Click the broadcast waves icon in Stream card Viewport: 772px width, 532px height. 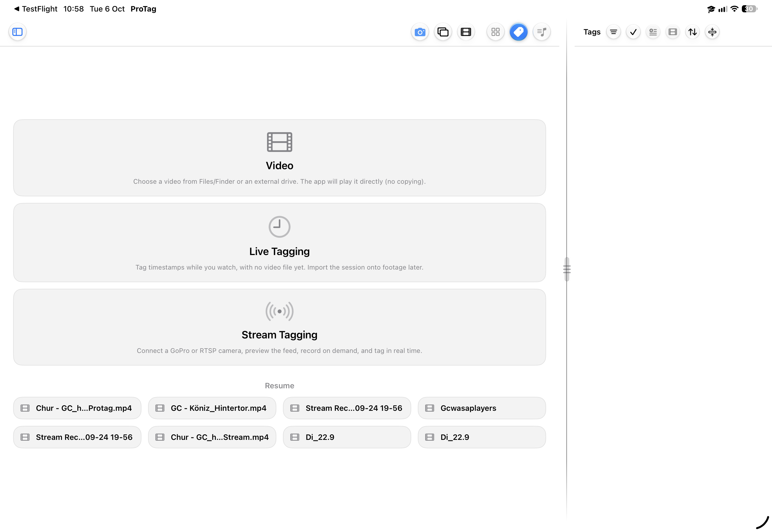(279, 311)
